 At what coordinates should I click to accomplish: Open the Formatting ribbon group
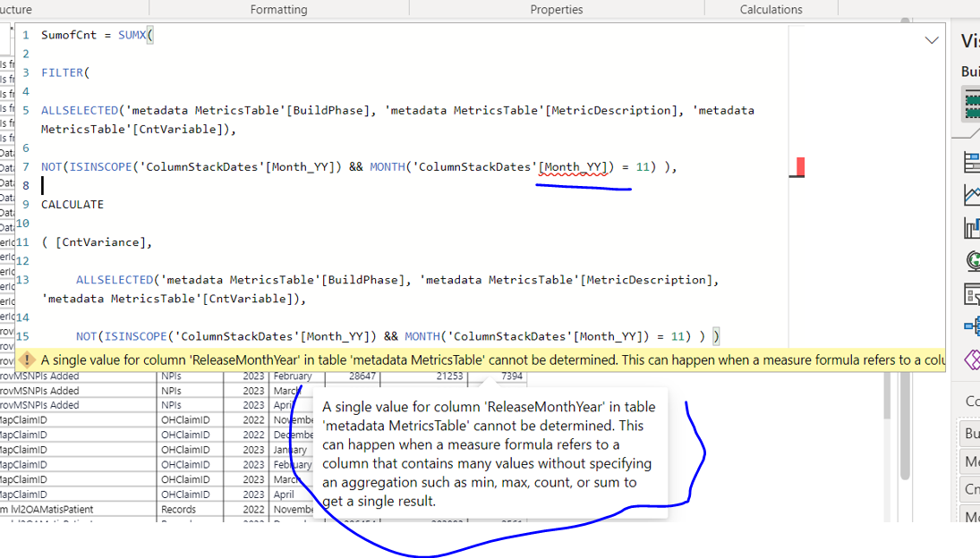pos(278,9)
